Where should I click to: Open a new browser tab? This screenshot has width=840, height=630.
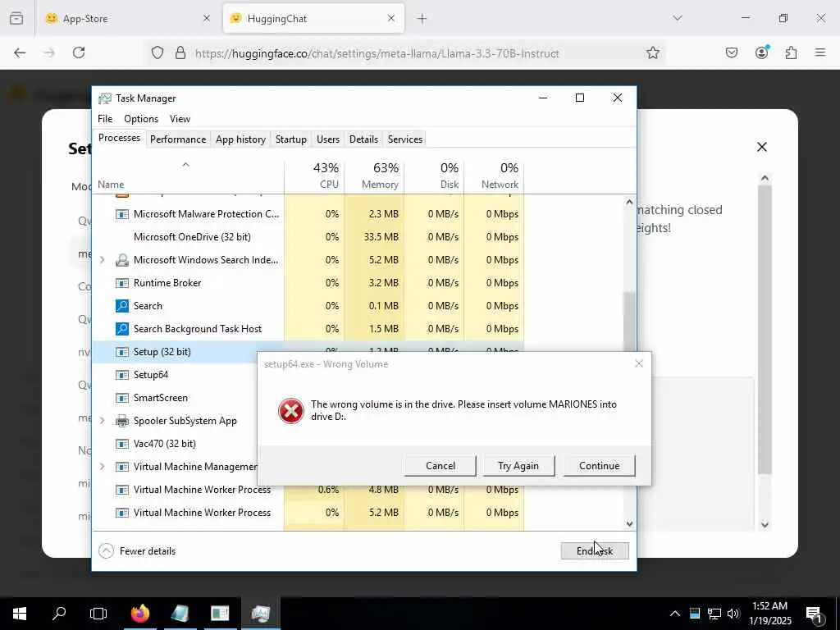pos(422,19)
